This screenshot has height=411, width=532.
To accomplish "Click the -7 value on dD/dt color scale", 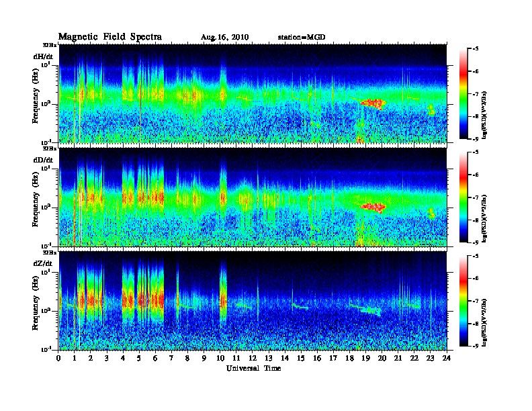I will tap(476, 197).
